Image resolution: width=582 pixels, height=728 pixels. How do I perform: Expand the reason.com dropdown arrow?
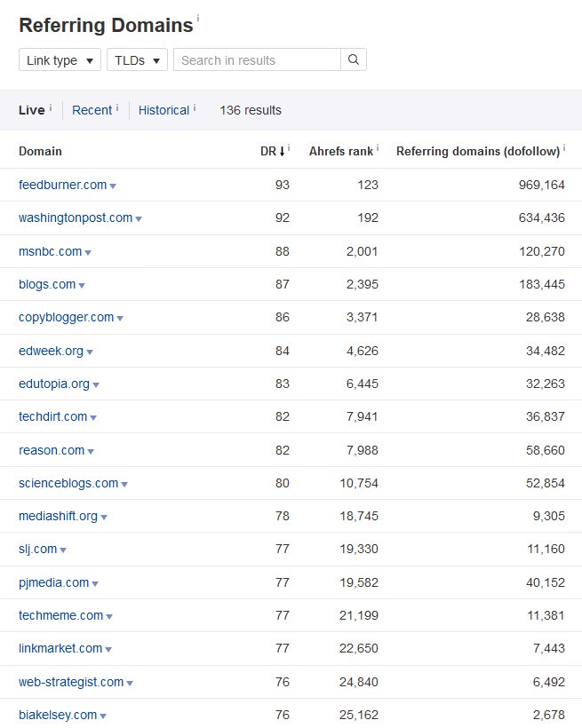click(x=91, y=452)
